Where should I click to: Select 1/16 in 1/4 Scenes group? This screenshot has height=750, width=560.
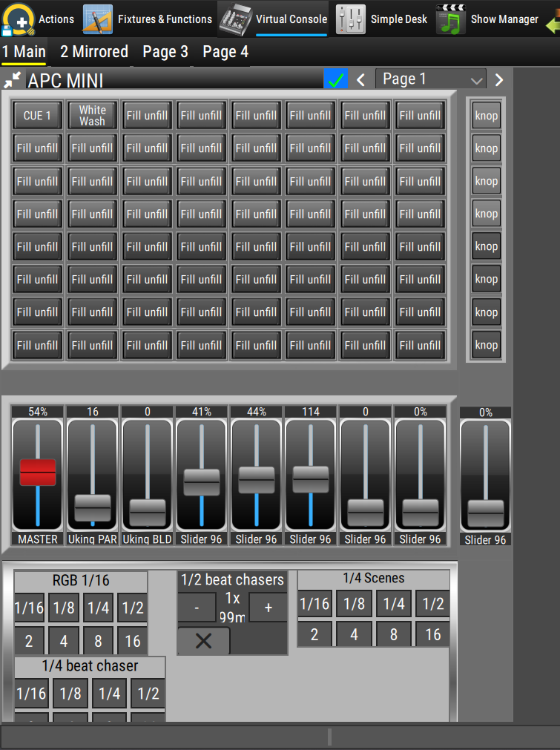click(314, 604)
